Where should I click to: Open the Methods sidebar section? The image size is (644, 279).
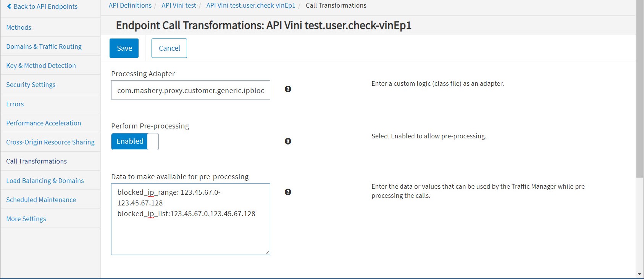coord(19,27)
